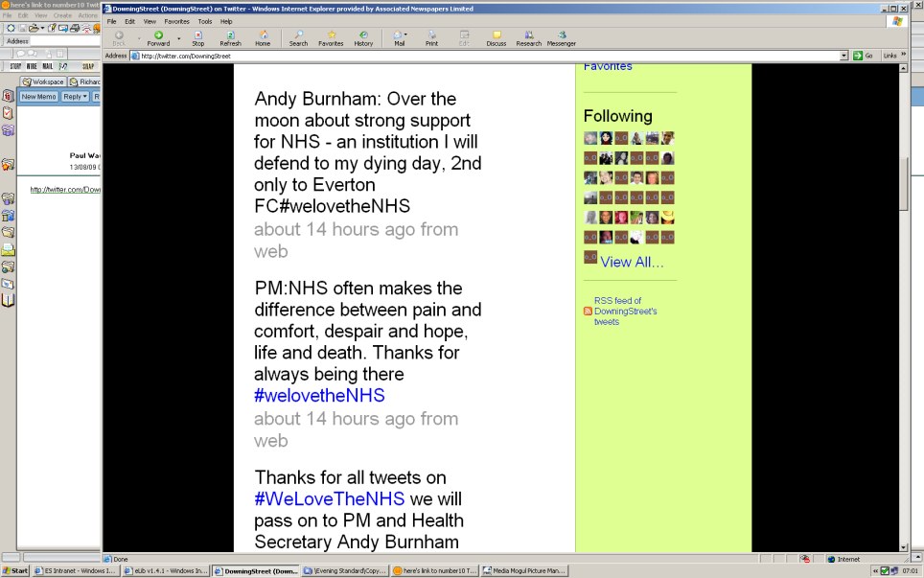Click the View All following link
The height and width of the screenshot is (578, 924).
point(632,262)
